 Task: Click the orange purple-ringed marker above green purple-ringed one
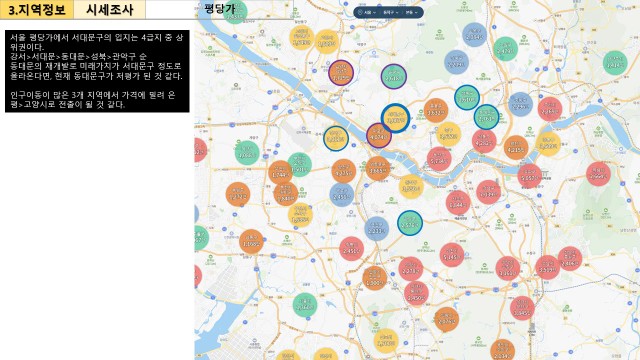click(x=341, y=73)
